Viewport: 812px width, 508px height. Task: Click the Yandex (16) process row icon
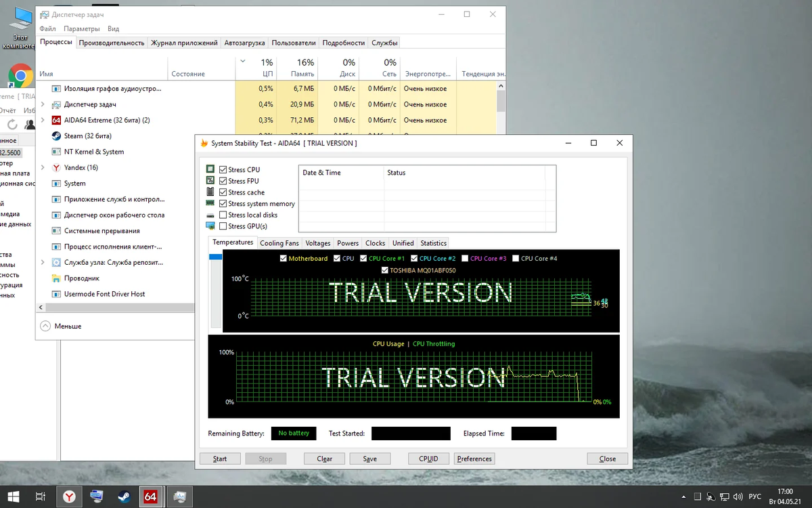pos(57,167)
